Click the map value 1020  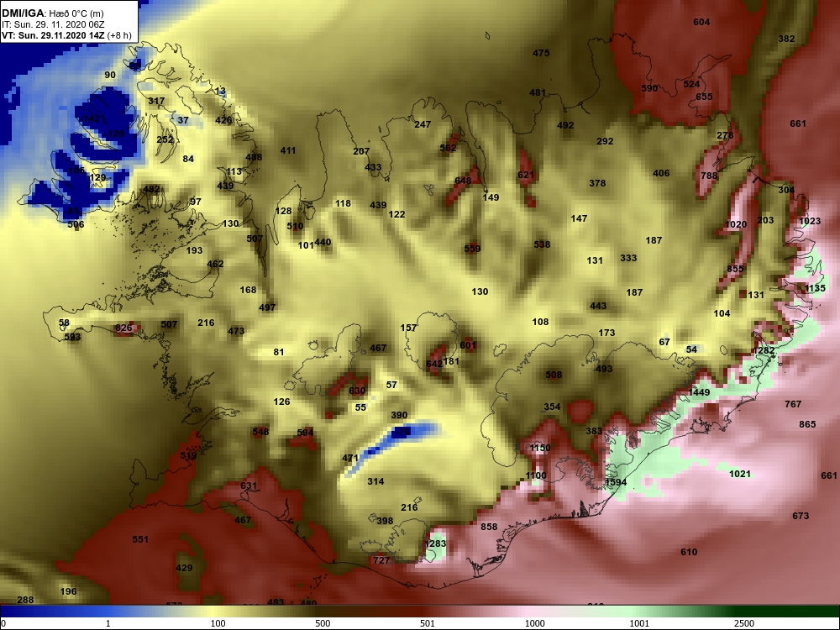pos(736,224)
